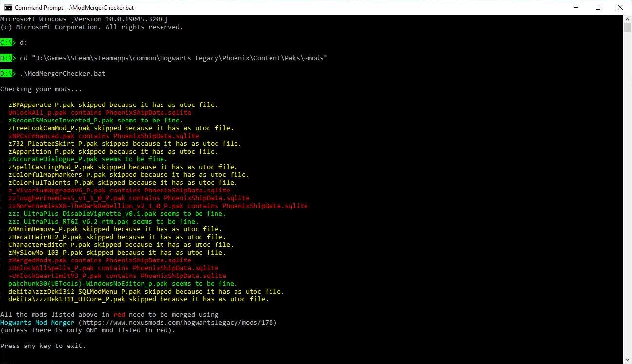632x364 pixels.
Task: Close the Command Prompt window
Action: [x=620, y=7]
